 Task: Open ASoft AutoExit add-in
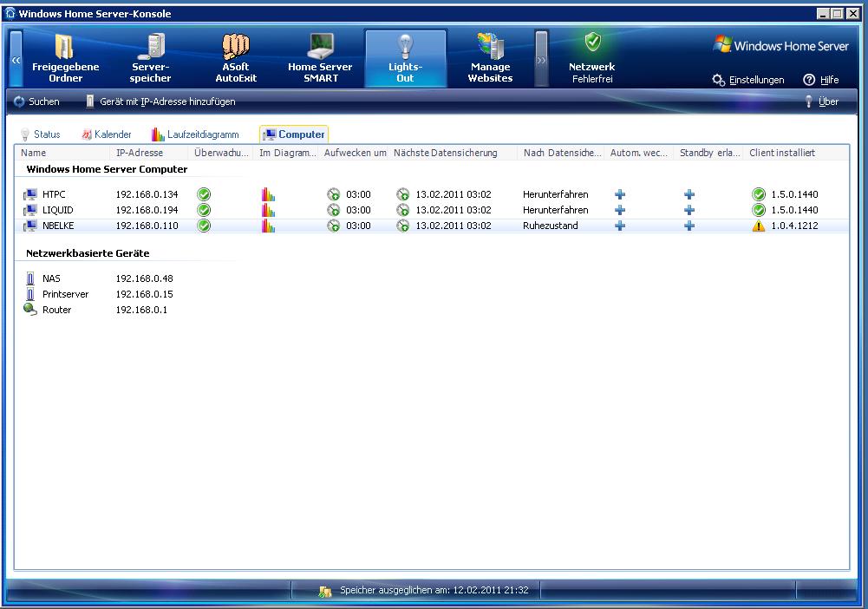point(236,58)
